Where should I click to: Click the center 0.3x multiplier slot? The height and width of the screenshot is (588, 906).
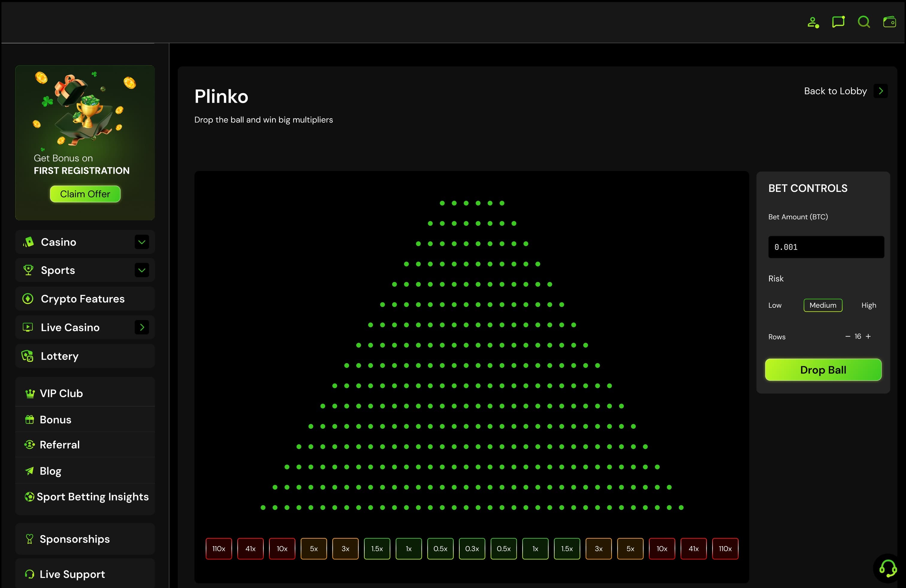(472, 548)
